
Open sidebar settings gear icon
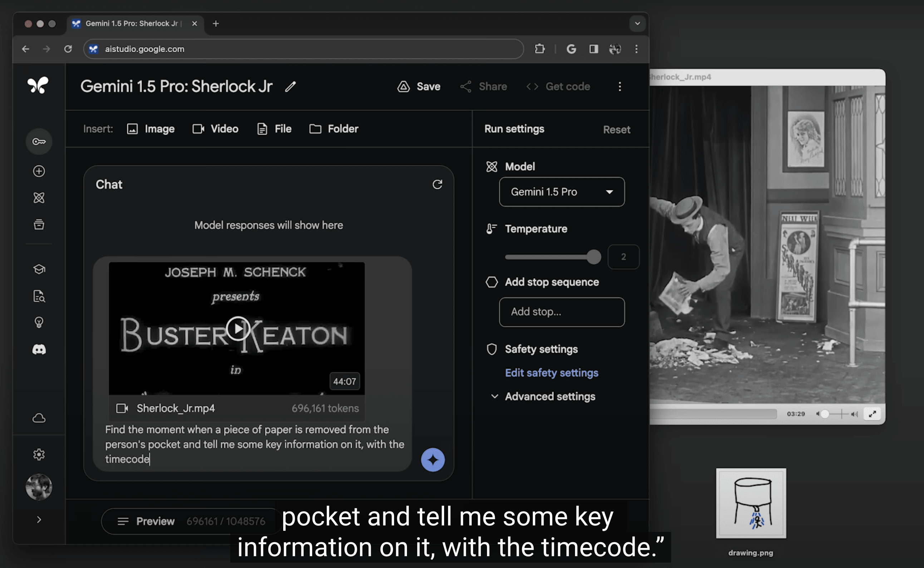click(x=39, y=455)
